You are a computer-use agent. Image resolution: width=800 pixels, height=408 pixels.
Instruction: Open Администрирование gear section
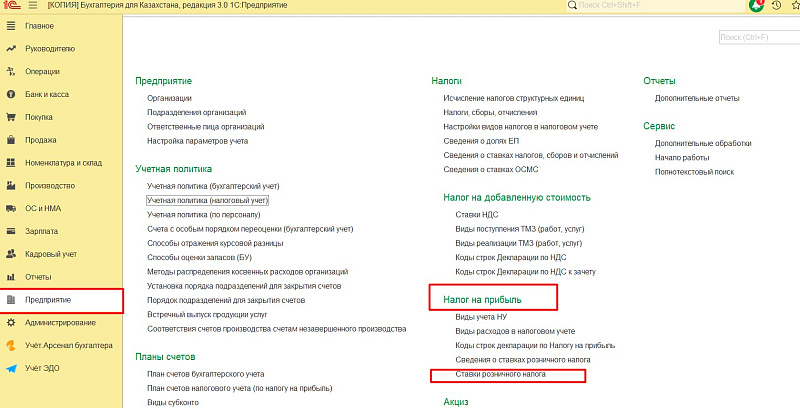[60, 322]
